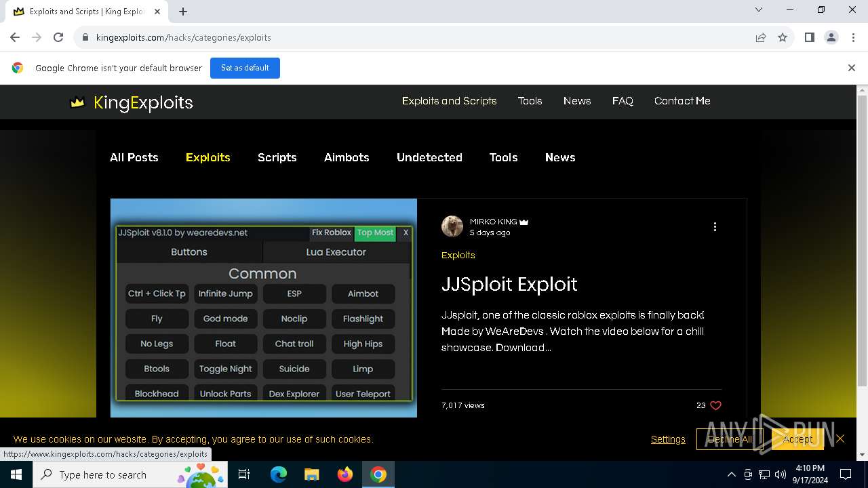The width and height of the screenshot is (868, 488).
Task: Click the JJSploit screenshot thumbnail
Action: pyautogui.click(x=264, y=308)
